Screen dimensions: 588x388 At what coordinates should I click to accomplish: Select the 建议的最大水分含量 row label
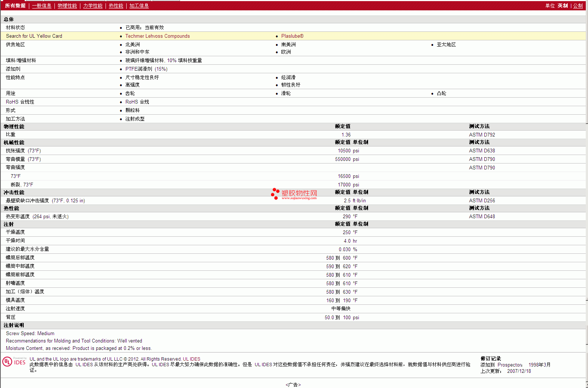pyautogui.click(x=27, y=249)
